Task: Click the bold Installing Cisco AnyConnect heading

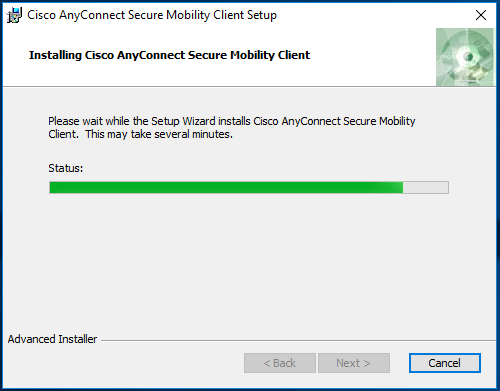Action: click(169, 55)
